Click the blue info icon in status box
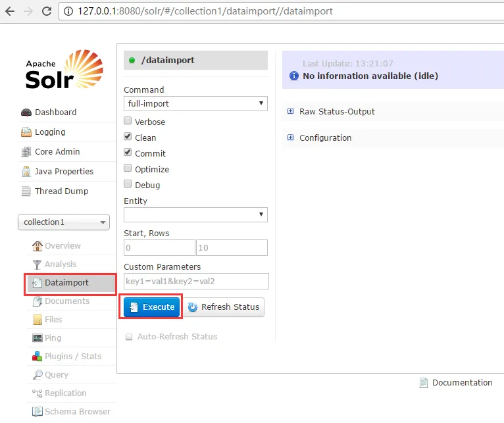Image resolution: width=504 pixels, height=423 pixels. pos(294,76)
